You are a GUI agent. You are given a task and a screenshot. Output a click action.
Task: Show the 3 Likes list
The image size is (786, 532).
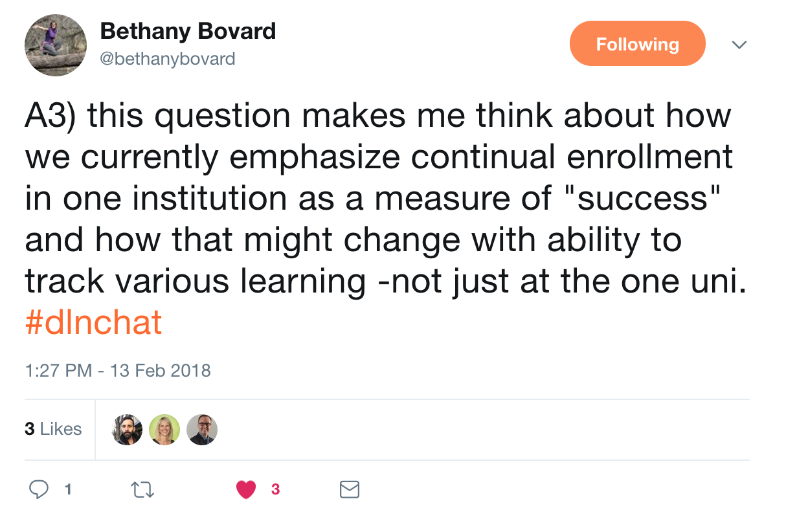(53, 429)
